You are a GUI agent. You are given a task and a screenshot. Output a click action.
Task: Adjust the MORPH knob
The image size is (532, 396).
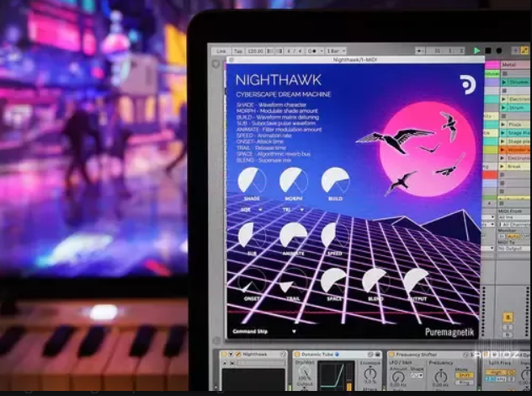coord(294,181)
